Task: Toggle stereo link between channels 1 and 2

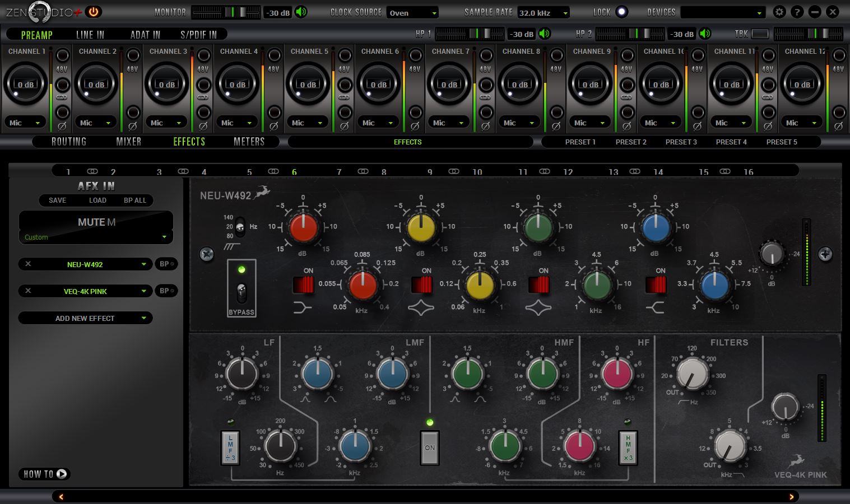Action: tap(62, 97)
